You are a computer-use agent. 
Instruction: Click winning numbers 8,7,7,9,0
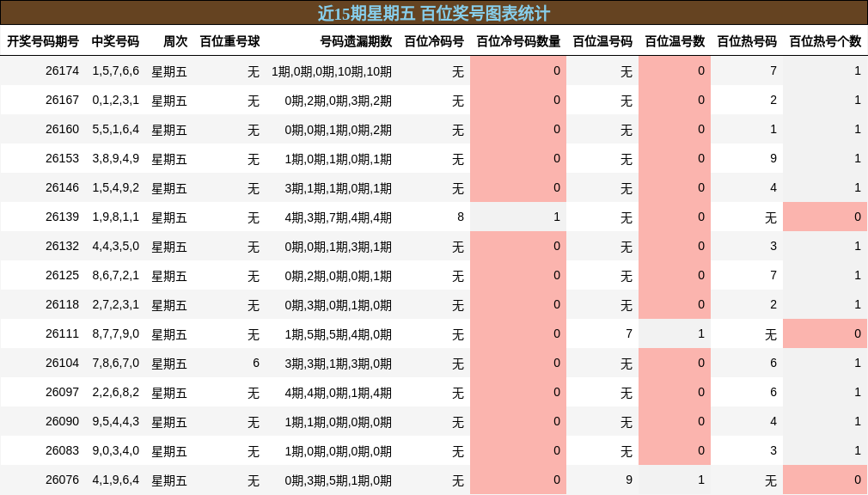point(116,334)
